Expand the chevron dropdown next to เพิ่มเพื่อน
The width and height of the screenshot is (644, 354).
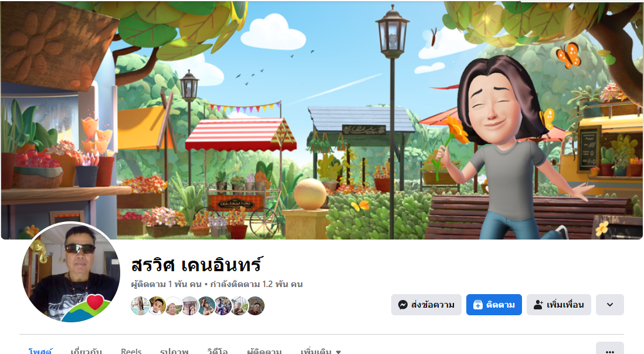tap(610, 305)
